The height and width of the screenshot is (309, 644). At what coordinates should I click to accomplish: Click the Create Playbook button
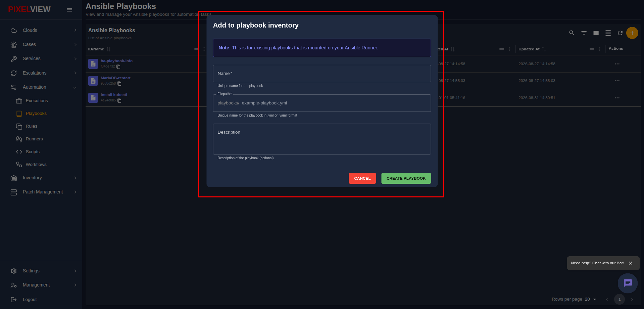click(x=406, y=178)
